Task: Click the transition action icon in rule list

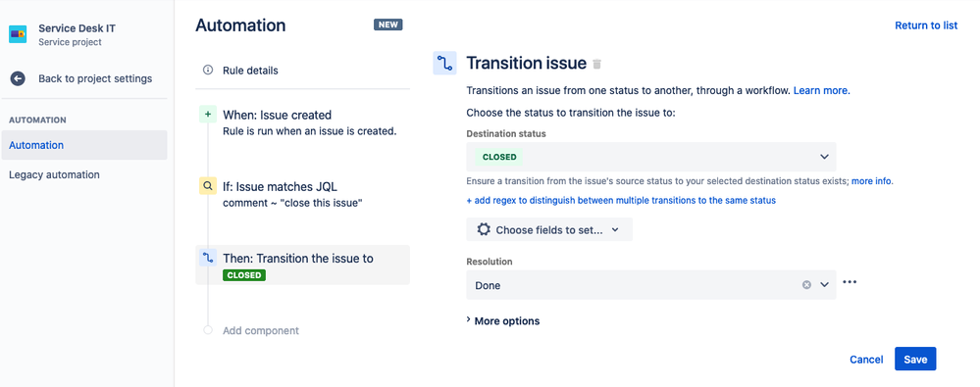Action: (208, 258)
